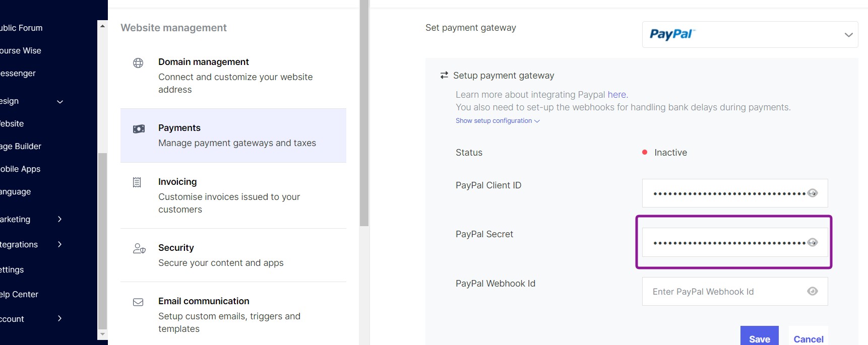868x345 pixels.
Task: Save the payment gateway settings
Action: pyautogui.click(x=759, y=337)
